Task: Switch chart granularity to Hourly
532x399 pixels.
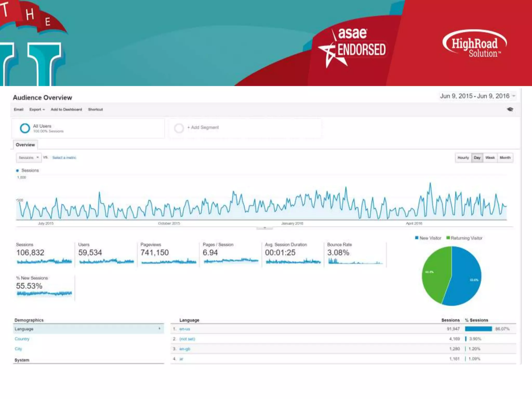Action: click(x=463, y=158)
